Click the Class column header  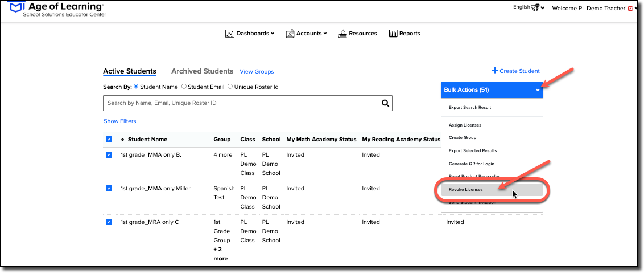click(247, 140)
